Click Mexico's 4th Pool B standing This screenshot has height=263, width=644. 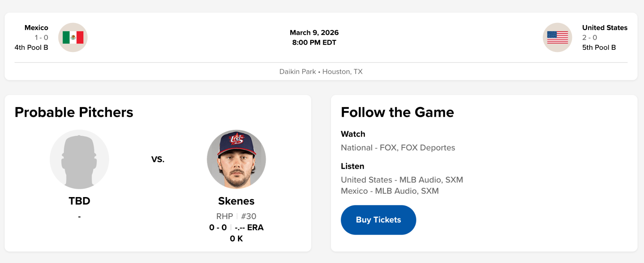(31, 47)
